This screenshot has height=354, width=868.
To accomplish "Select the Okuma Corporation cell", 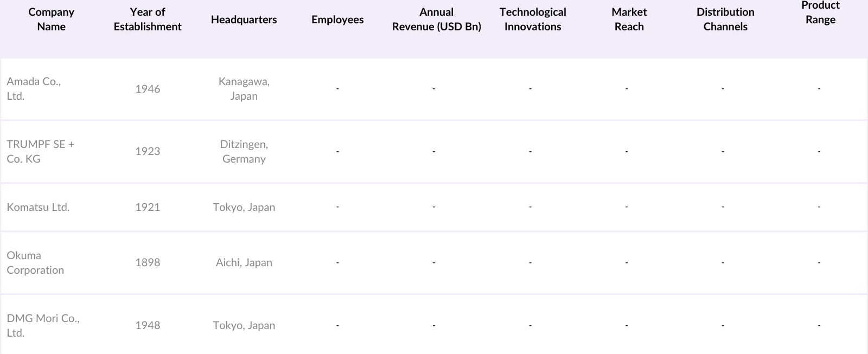I will click(x=35, y=262).
